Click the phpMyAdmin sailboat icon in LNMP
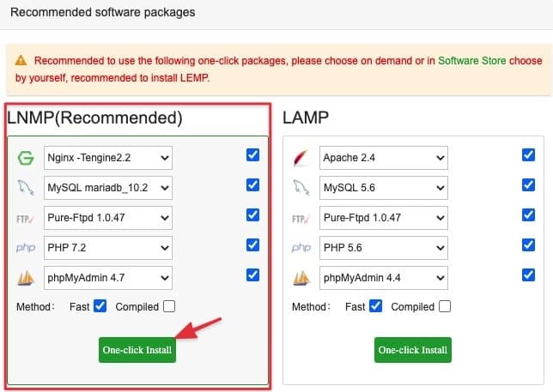Screen dimensions: 553x392 [25, 277]
